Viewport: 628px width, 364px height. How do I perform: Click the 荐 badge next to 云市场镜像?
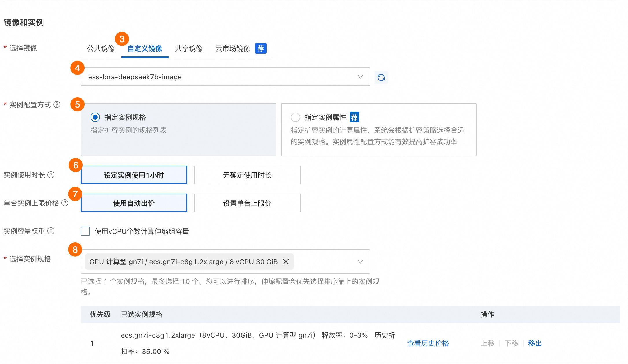(260, 48)
